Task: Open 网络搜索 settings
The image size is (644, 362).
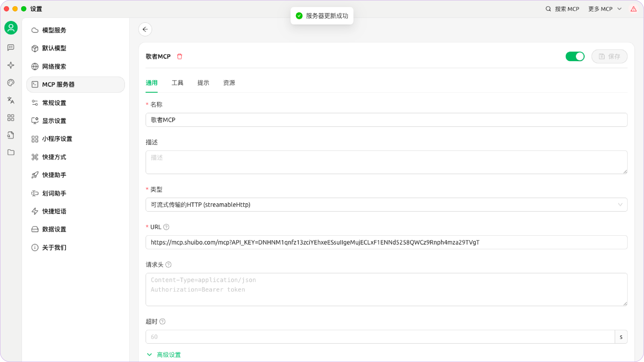Action: click(x=75, y=67)
